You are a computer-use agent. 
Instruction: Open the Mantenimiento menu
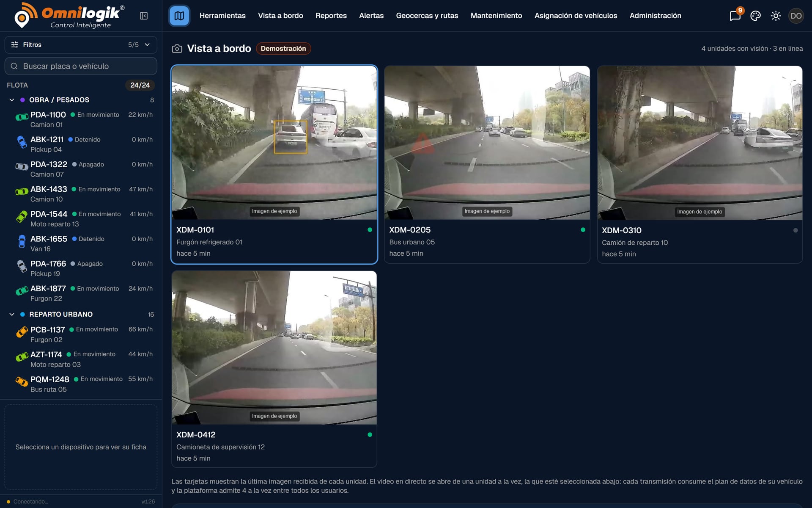(x=497, y=16)
